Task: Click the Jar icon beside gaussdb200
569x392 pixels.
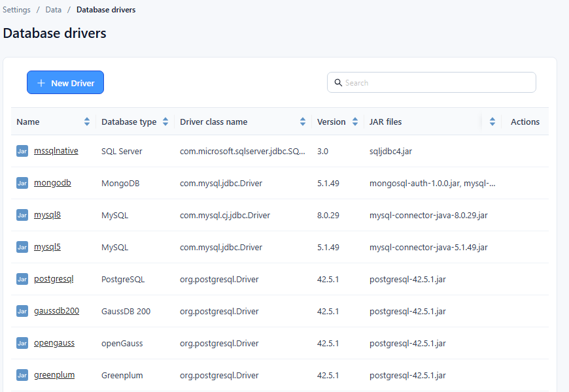Action: (22, 311)
